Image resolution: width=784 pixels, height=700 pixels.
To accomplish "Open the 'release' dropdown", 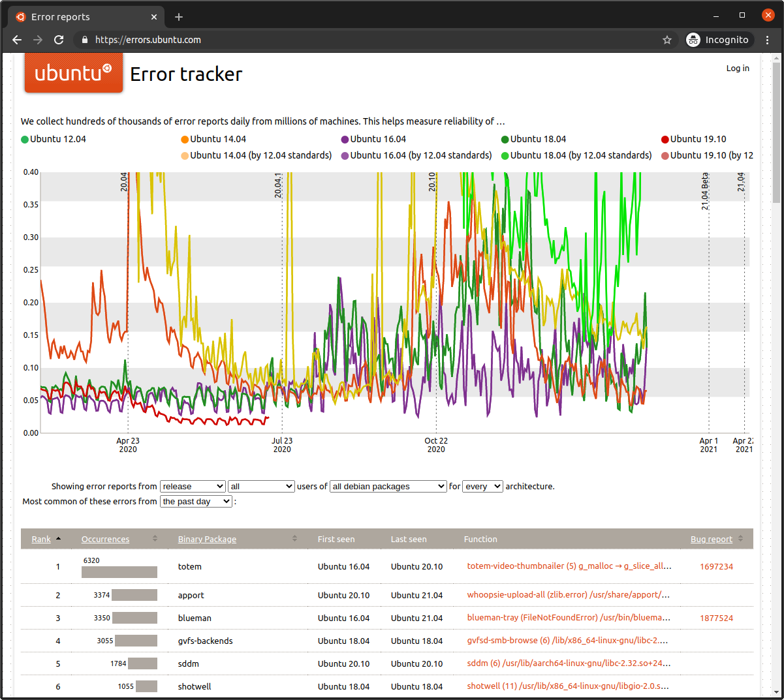I will coord(193,486).
